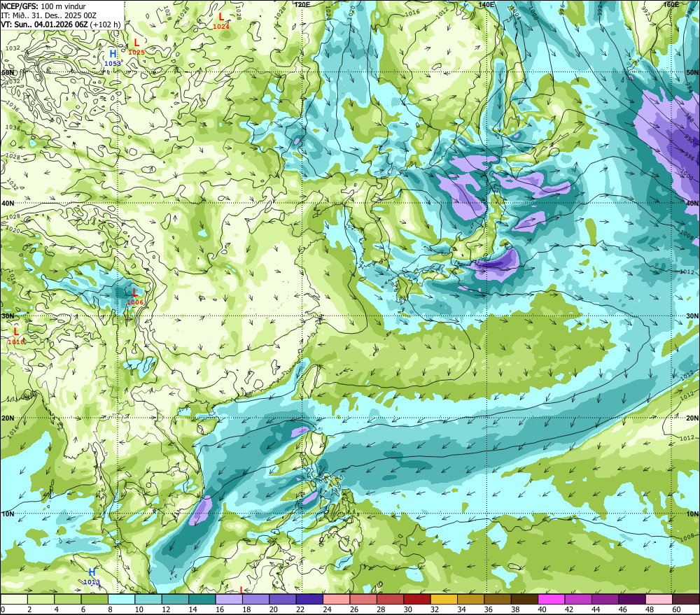Click the 160E longitude label
The image size is (700, 615).
click(x=671, y=4)
